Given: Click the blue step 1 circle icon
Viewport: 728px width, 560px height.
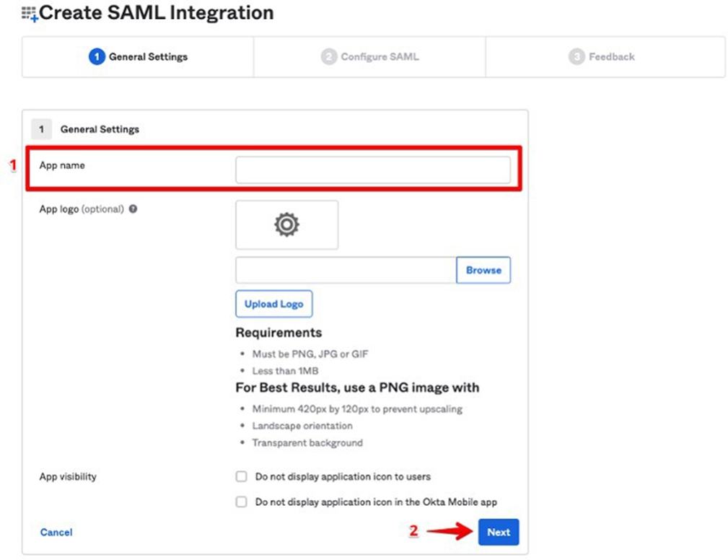Looking at the screenshot, I should point(97,57).
